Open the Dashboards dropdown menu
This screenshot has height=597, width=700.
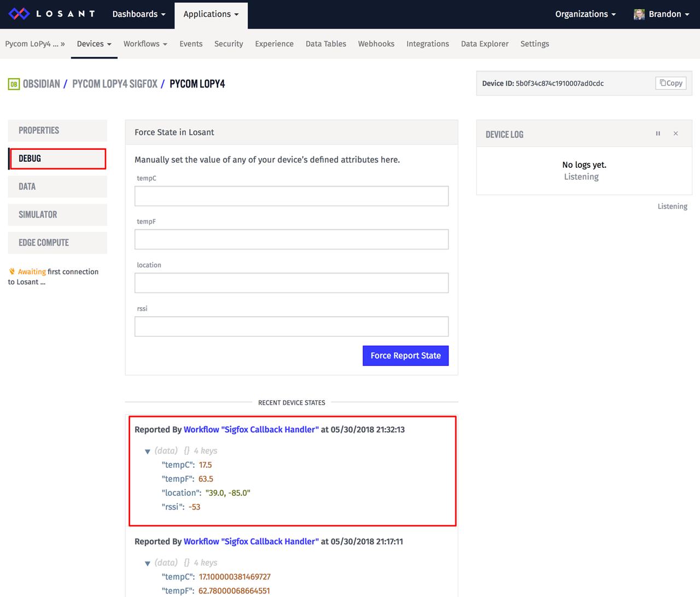tap(139, 14)
